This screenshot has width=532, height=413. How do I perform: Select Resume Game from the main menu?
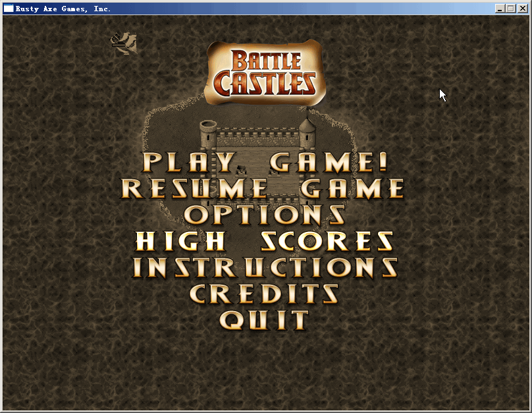pos(263,188)
